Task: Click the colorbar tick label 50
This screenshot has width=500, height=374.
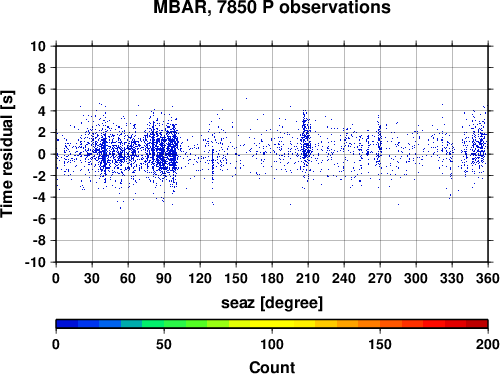Action: pos(164,344)
